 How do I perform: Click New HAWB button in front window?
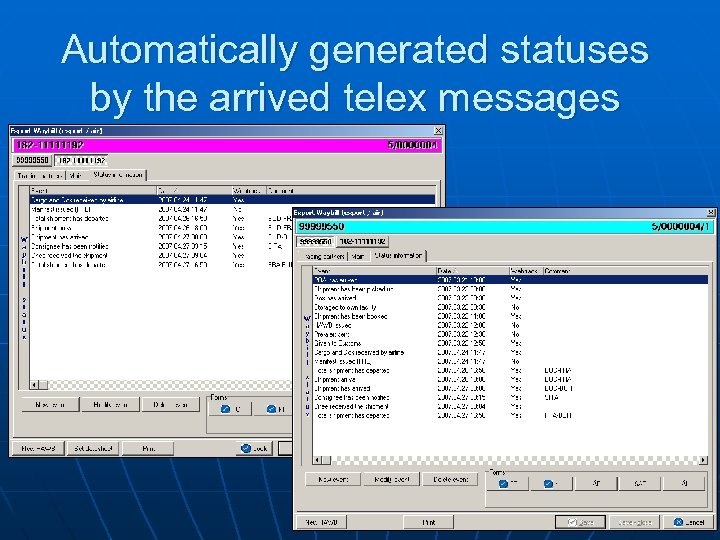click(321, 522)
